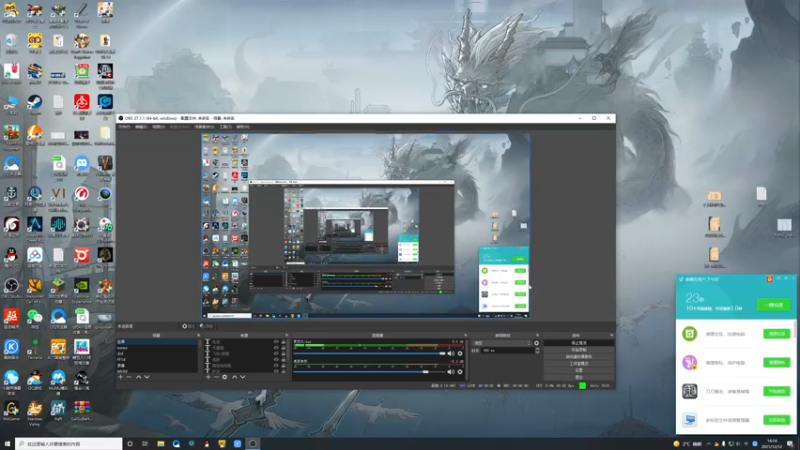
Task: Open File Explorer from the taskbar
Action: click(160, 443)
